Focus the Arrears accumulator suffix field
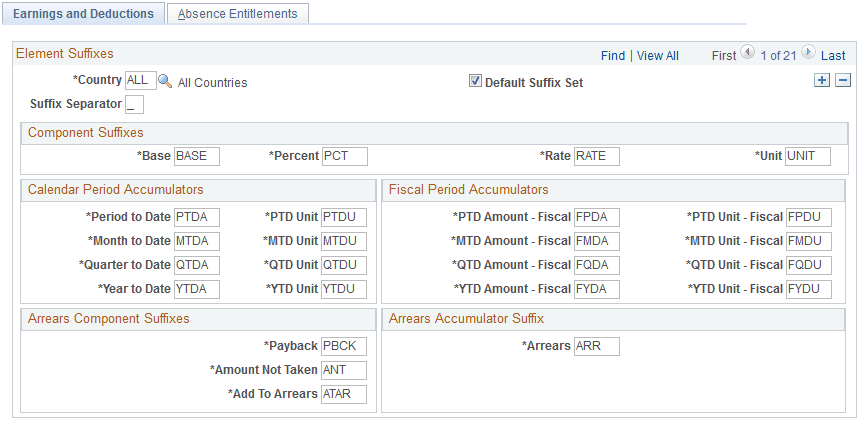This screenshot has height=421, width=860. click(x=596, y=346)
